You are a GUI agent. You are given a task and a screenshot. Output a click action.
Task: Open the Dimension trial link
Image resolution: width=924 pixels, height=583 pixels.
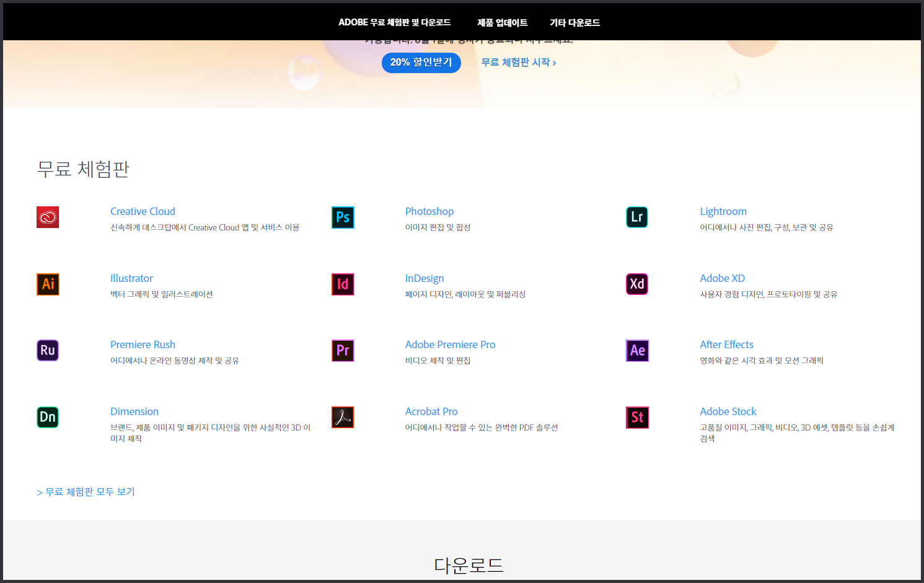134,411
